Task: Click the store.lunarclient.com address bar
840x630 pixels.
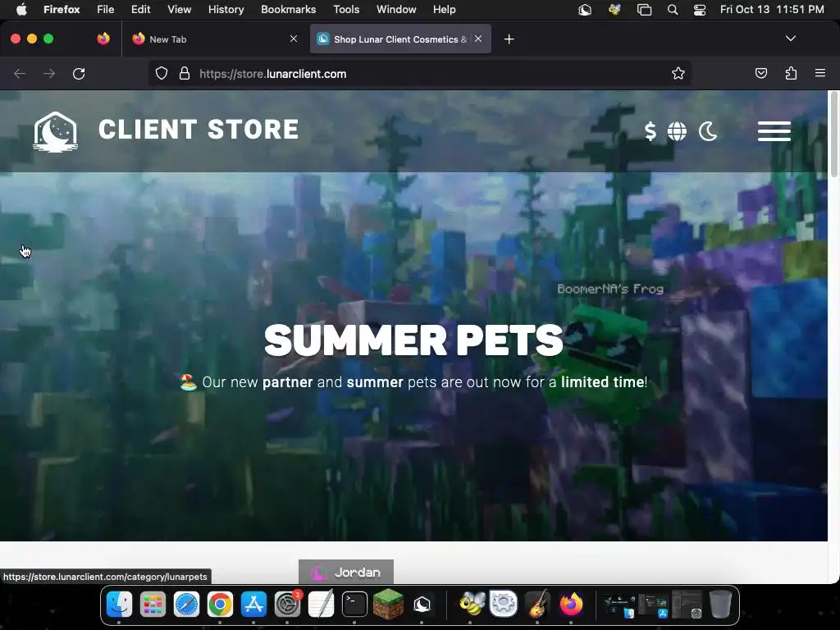Action: (420, 74)
